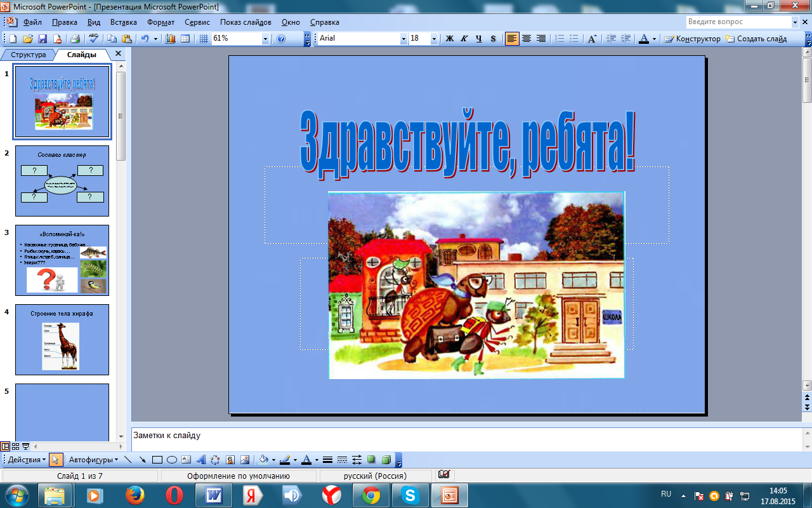Center the text alignment

click(x=527, y=39)
